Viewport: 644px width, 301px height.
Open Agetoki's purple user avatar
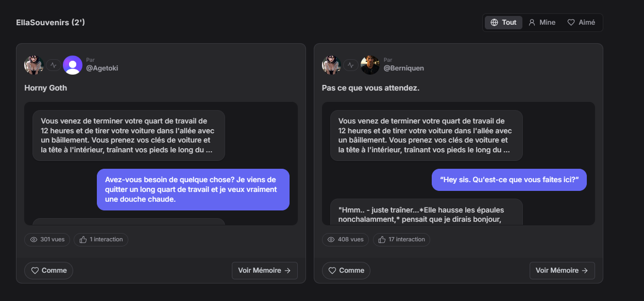(73, 65)
